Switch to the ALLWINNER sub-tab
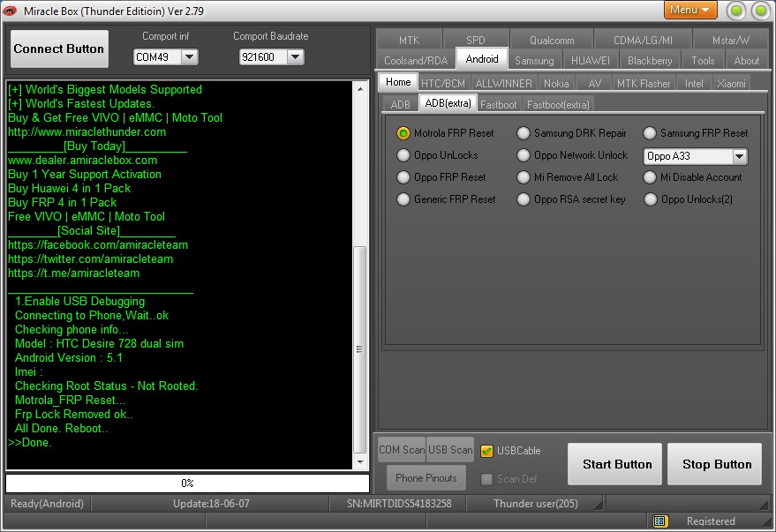Screen dimensions: 776x532 coord(504,84)
